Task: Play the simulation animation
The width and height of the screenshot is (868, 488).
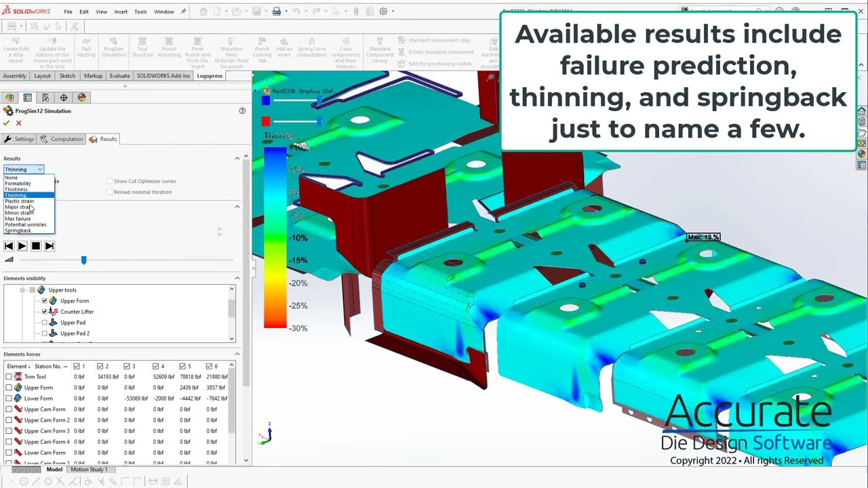Action: [x=22, y=246]
